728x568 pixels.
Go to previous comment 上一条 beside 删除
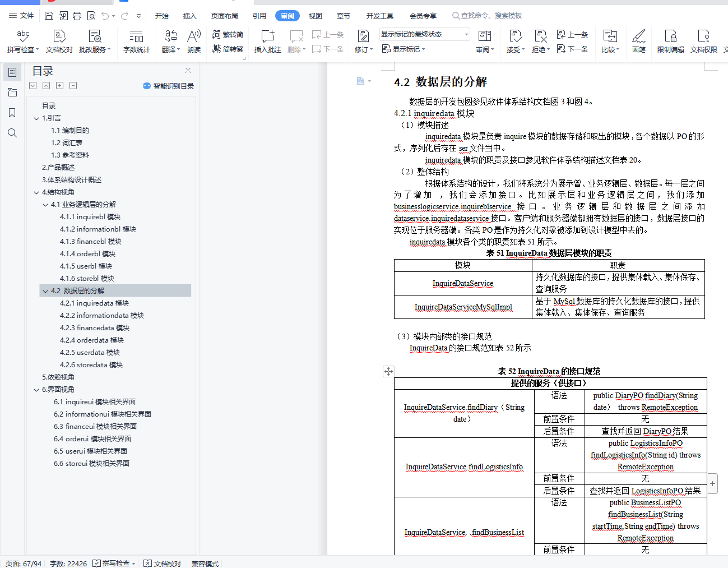[x=328, y=35]
